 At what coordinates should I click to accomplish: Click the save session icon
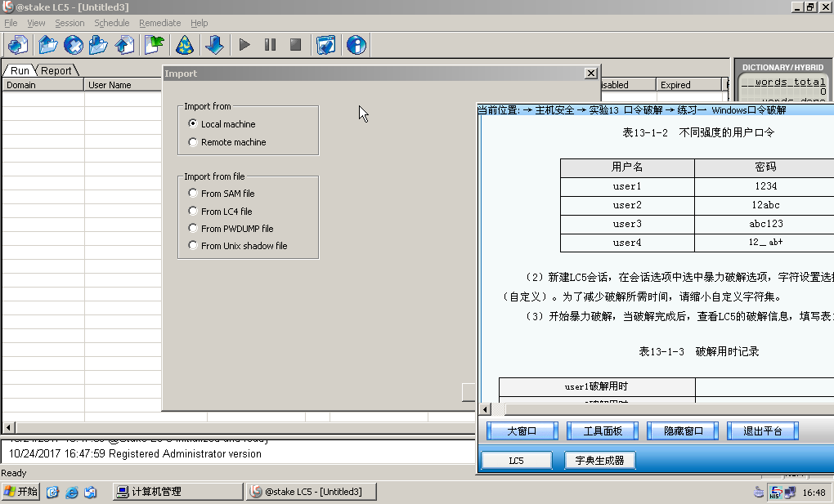coord(98,45)
